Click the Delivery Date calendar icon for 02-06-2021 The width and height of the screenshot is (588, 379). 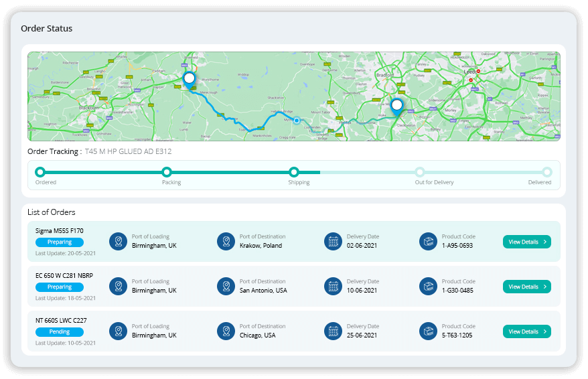(x=334, y=241)
